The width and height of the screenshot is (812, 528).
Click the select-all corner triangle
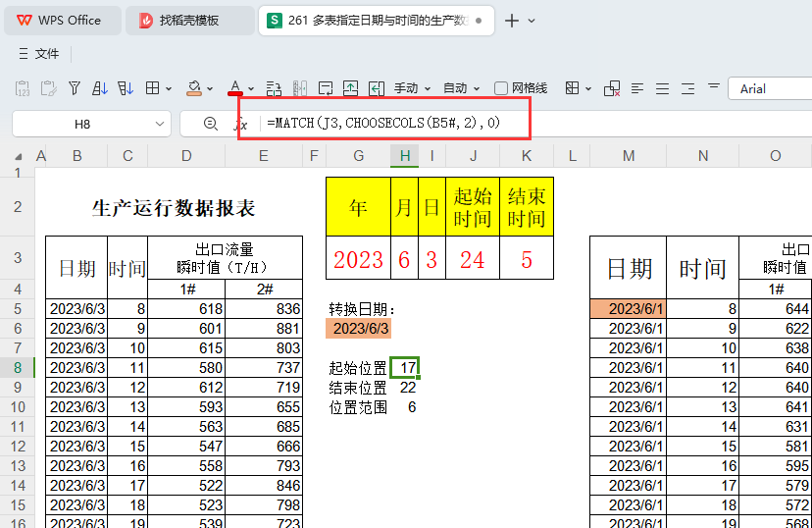click(x=19, y=156)
